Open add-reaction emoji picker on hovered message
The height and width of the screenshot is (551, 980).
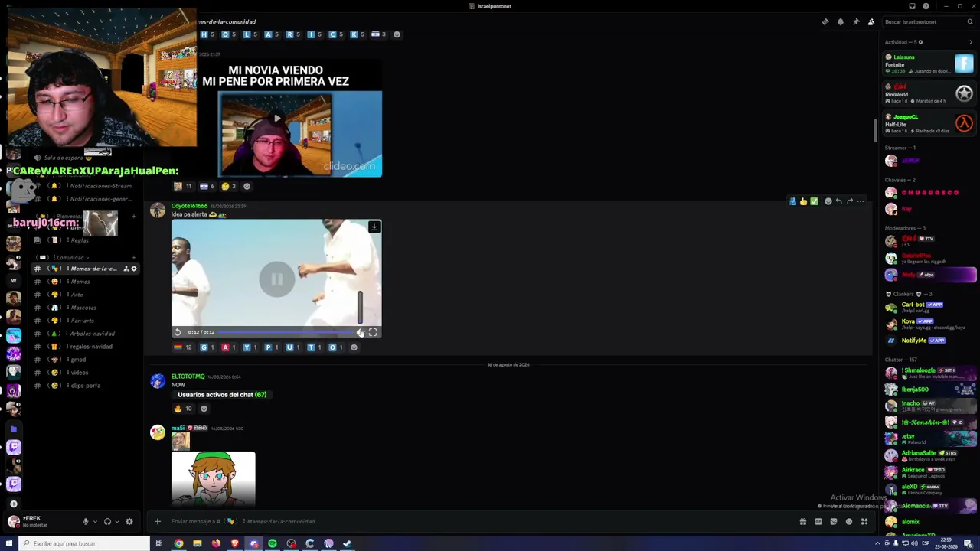click(828, 201)
